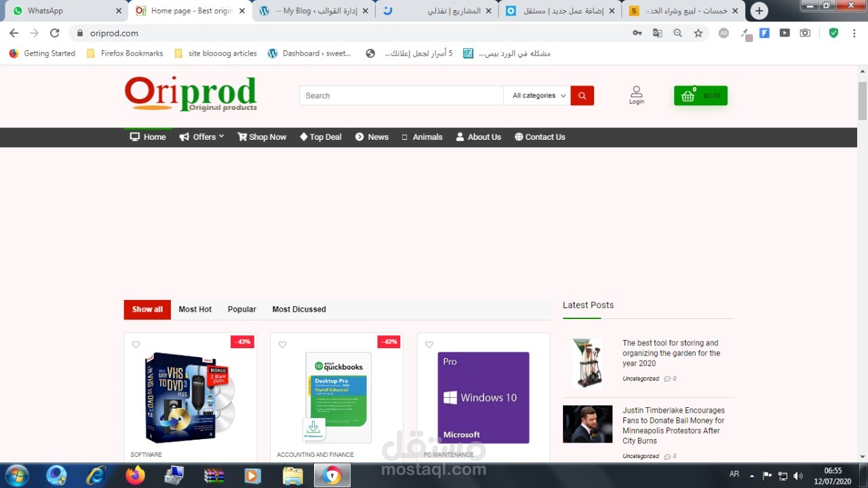Open the camera screenshot extension
Screen dimensions: 868x488
coord(805,33)
